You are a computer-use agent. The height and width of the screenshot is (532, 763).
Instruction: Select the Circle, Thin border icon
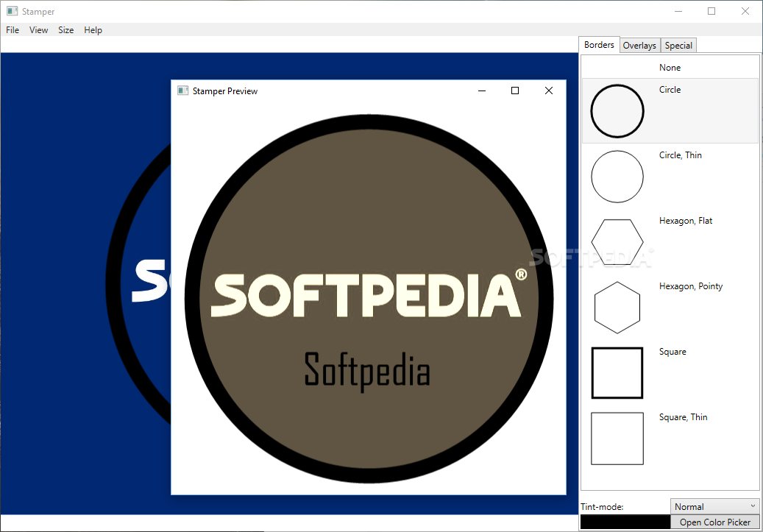tap(617, 176)
